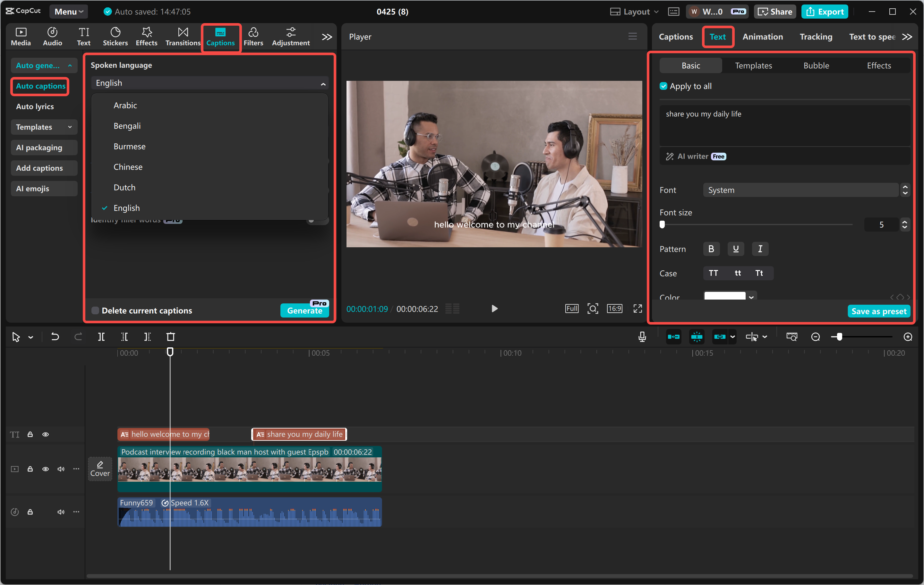Click the zoom in icon above the timeline
This screenshot has width=924, height=585.
point(908,336)
